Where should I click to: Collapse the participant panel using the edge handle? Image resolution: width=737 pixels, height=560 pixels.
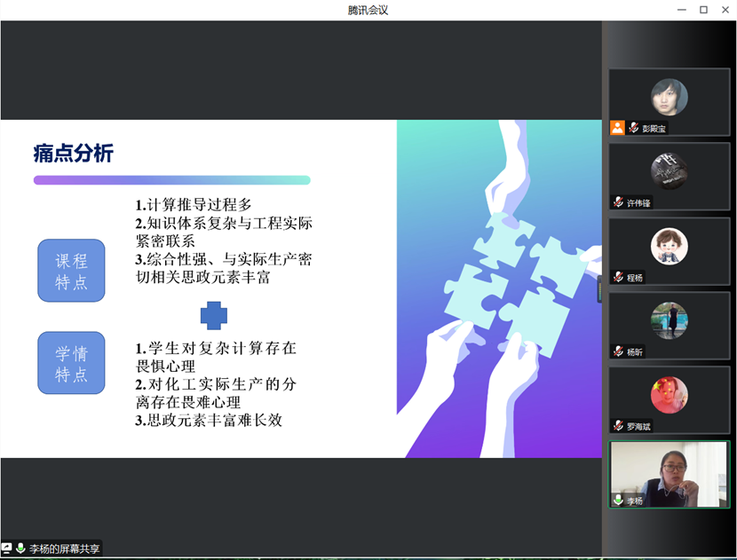(599, 289)
